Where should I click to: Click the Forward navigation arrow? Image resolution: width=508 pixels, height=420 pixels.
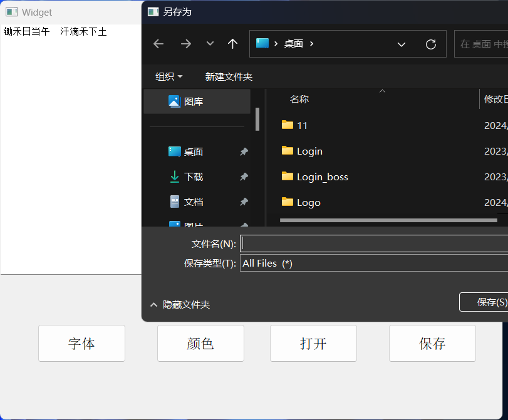[186, 44]
